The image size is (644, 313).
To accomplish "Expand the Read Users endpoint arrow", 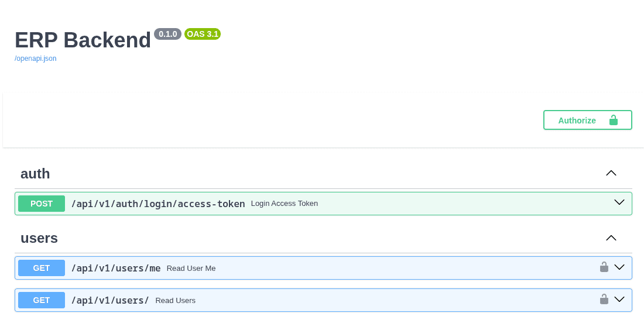I will (x=619, y=300).
